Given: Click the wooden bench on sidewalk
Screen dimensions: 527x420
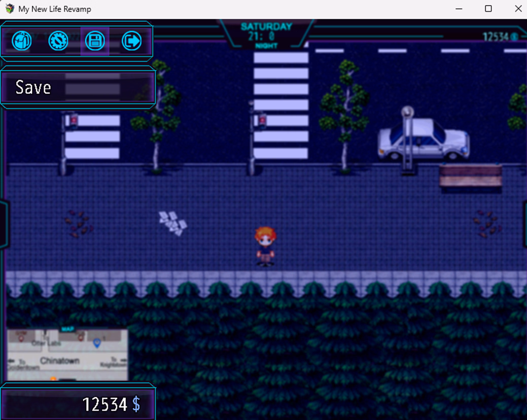Looking at the screenshot, I should (x=470, y=176).
